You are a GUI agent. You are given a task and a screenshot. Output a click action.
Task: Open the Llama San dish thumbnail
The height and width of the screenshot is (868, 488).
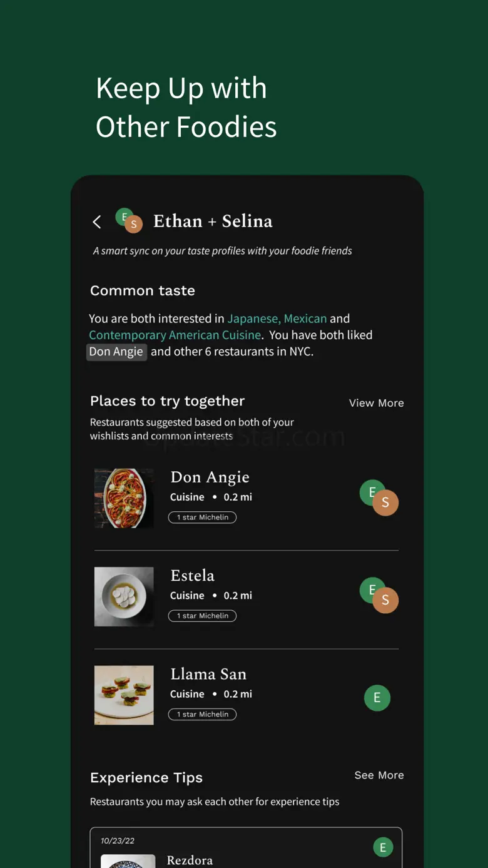click(124, 695)
